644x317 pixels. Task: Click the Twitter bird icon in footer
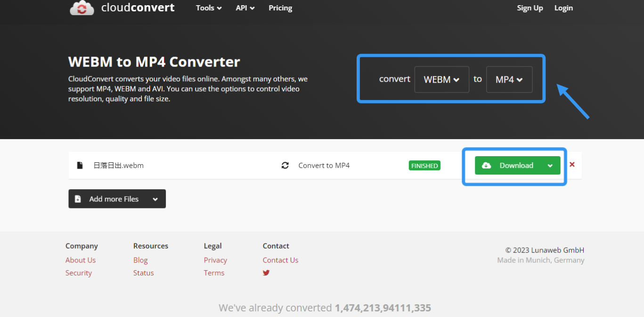(x=266, y=273)
